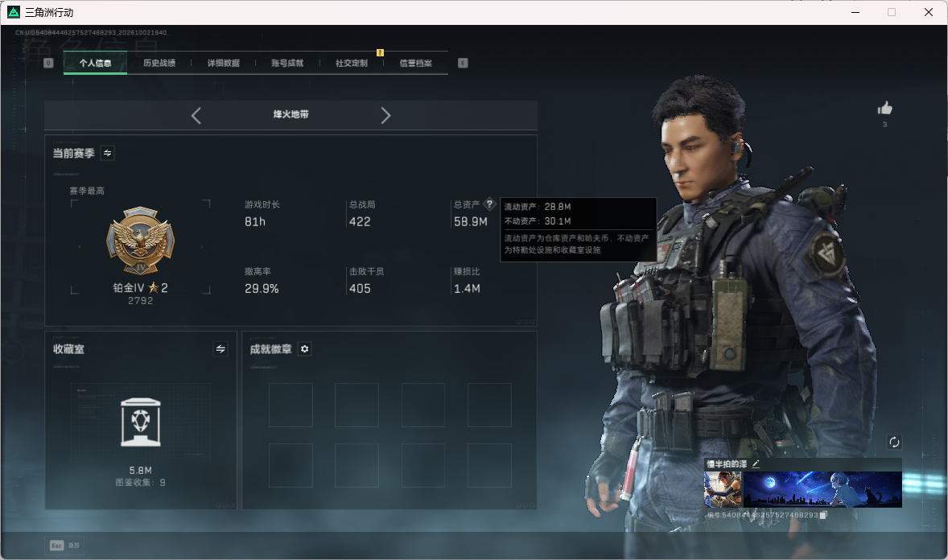The width and height of the screenshot is (948, 560).
Task: Click the Q key hint before the tabs
Action: click(x=48, y=63)
